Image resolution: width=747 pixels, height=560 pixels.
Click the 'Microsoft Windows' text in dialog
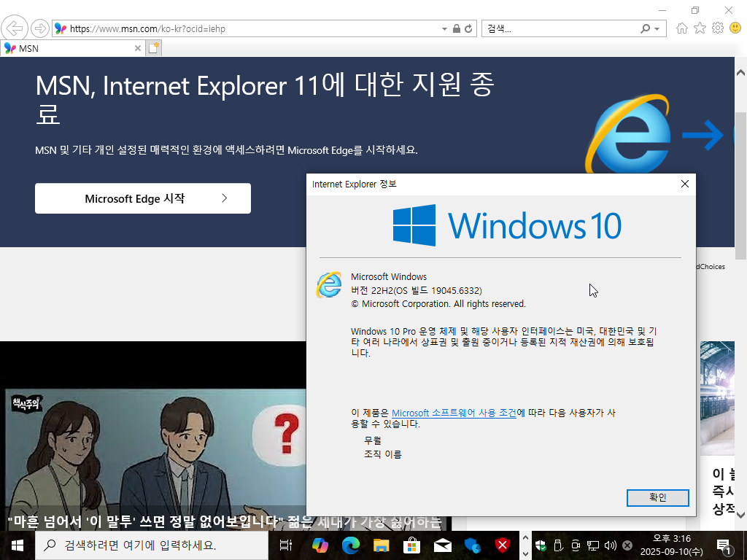[389, 276]
